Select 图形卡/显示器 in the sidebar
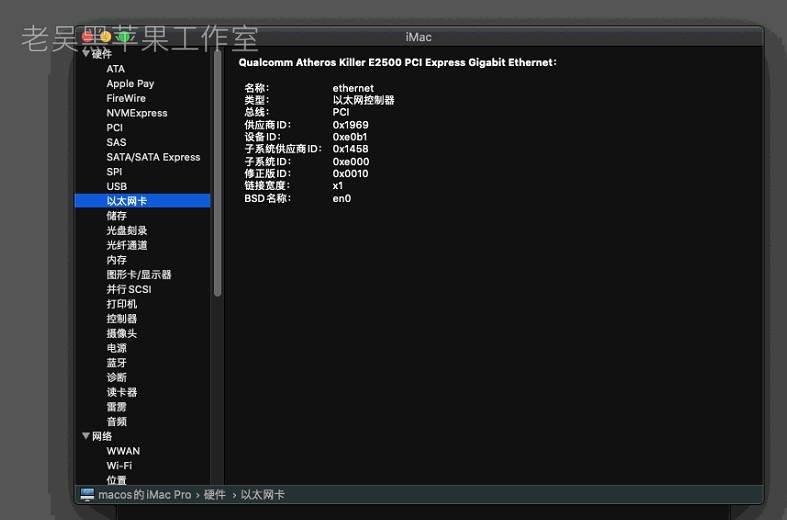This screenshot has height=520, width=787. 139,275
